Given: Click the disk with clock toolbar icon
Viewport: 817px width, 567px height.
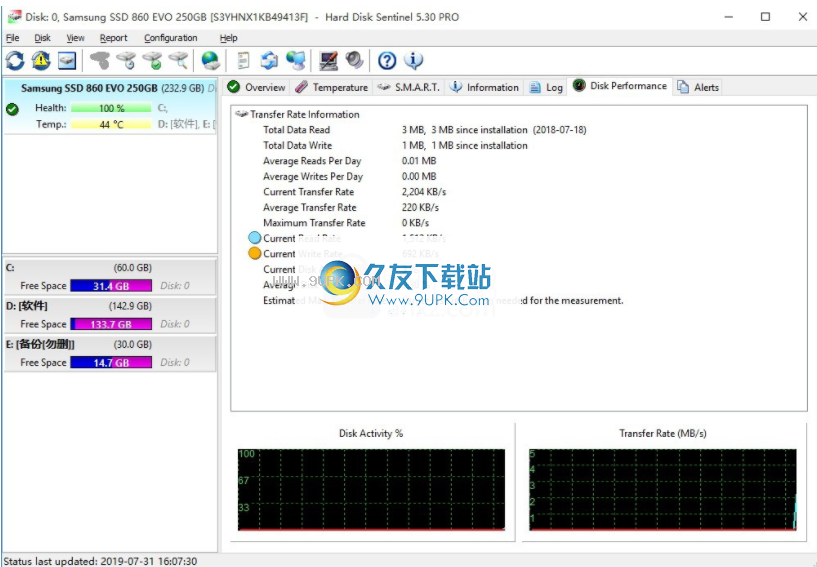Looking at the screenshot, I should [x=126, y=60].
